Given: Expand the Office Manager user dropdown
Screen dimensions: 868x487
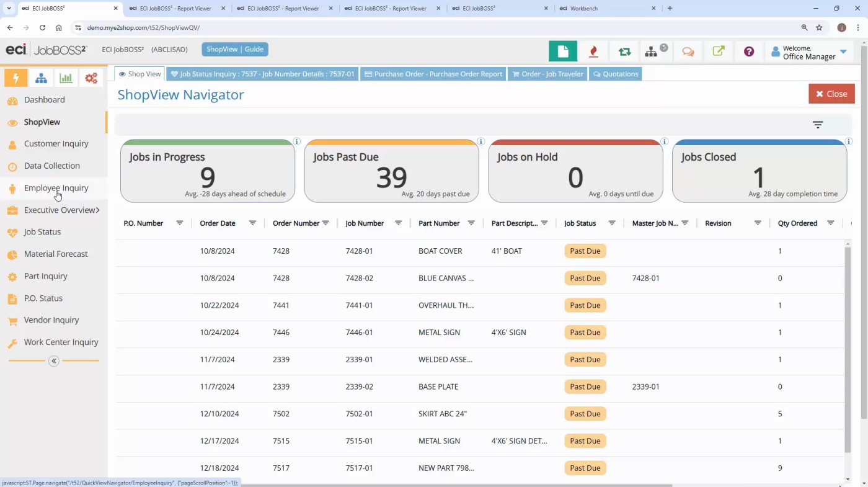Looking at the screenshot, I should point(843,52).
